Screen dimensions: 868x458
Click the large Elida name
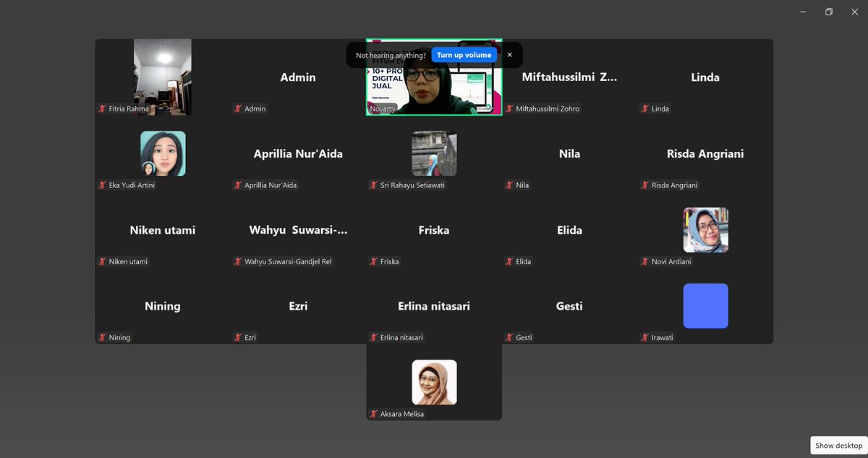tap(569, 230)
